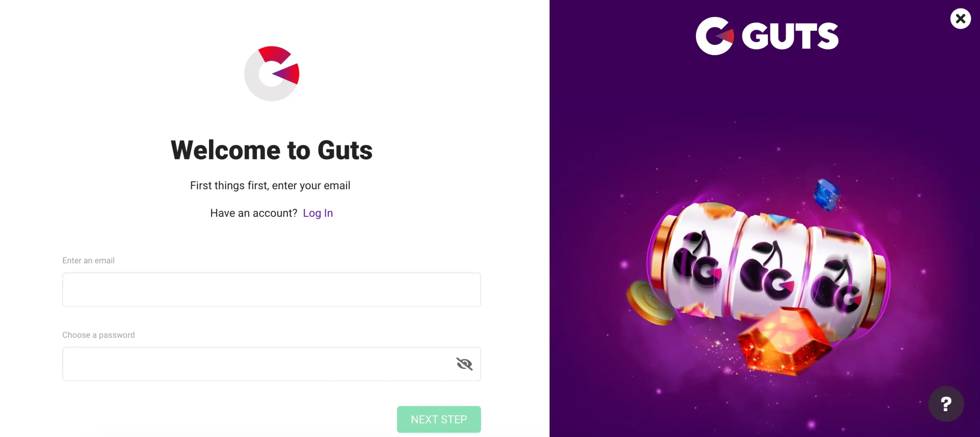Click the NEXT STEP button
Image resolution: width=980 pixels, height=437 pixels.
tap(439, 419)
